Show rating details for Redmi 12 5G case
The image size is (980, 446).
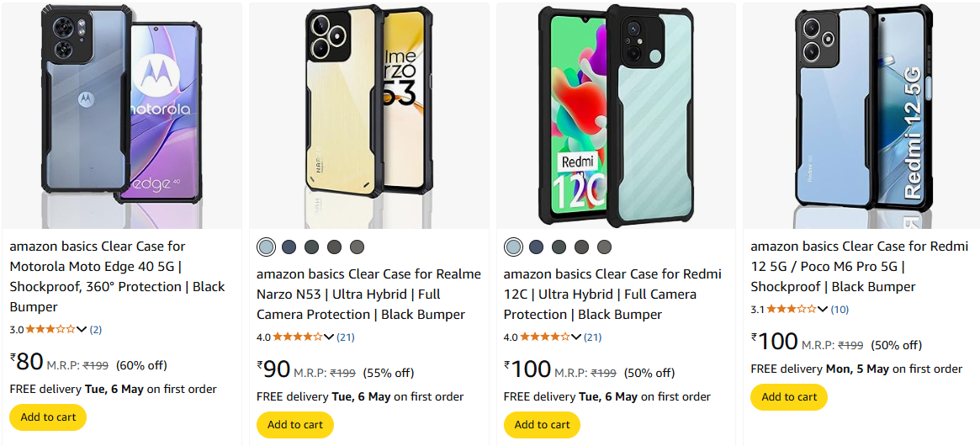[x=824, y=309]
